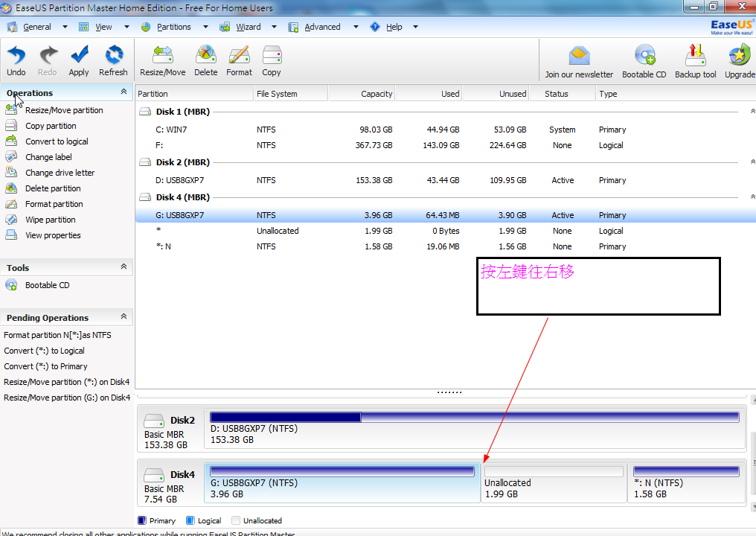The width and height of the screenshot is (756, 536).
Task: Click the Upgrade toolbar icon
Action: point(739,55)
